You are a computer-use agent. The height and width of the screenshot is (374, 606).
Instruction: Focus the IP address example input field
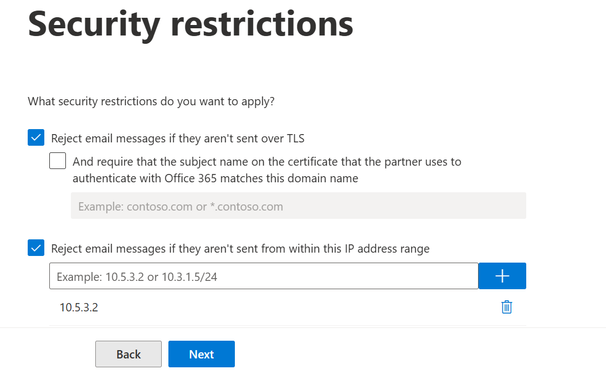click(264, 276)
